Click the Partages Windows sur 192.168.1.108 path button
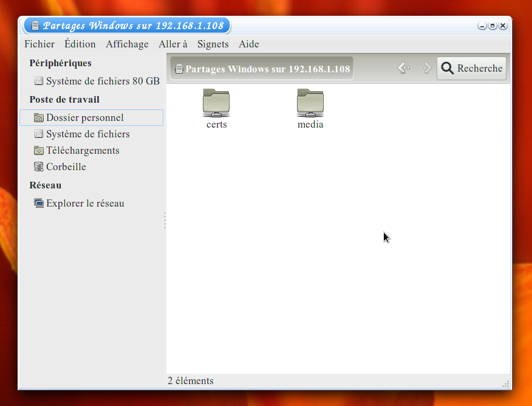 click(x=262, y=69)
